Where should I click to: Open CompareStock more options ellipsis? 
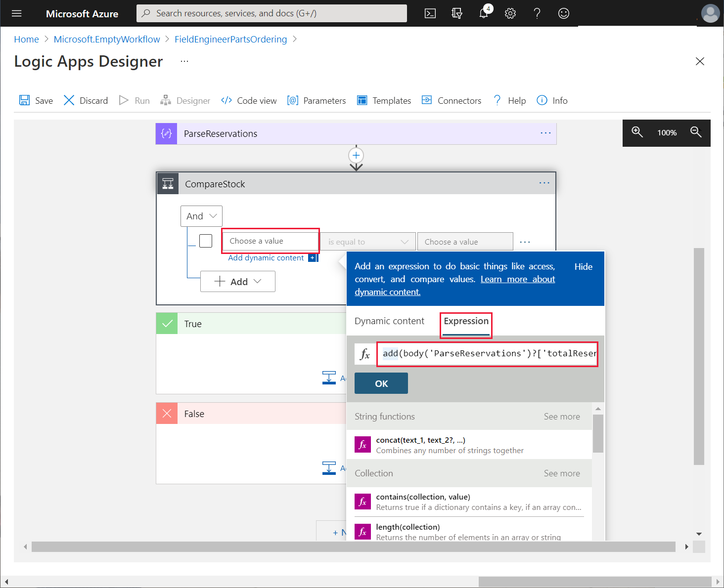tap(544, 183)
